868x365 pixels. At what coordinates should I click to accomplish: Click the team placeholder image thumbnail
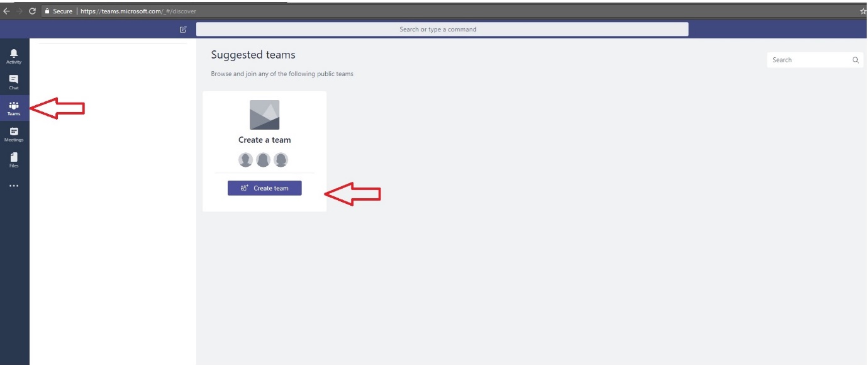[x=264, y=115]
